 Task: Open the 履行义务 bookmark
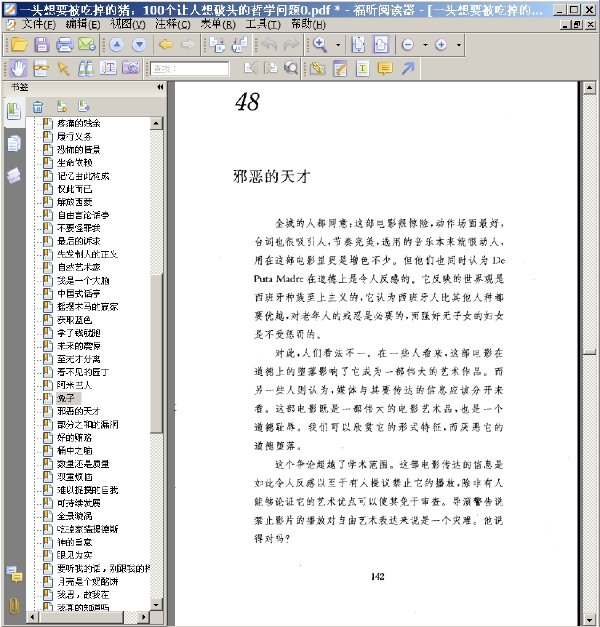(x=74, y=136)
